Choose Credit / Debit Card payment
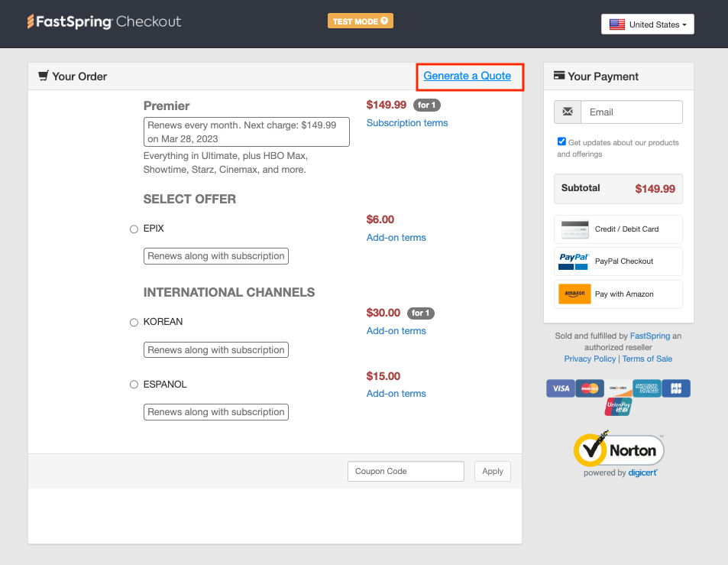Image resolution: width=728 pixels, height=565 pixels. point(618,229)
